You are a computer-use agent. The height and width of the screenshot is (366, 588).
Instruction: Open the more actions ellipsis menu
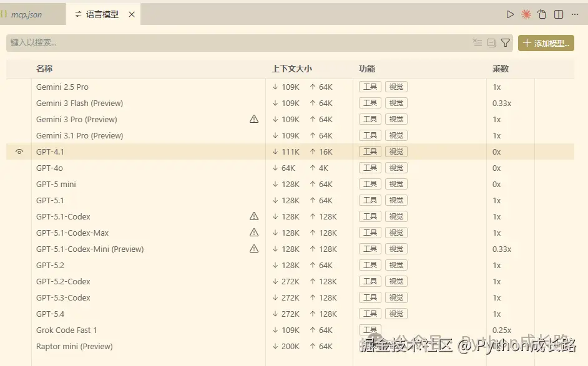point(575,14)
